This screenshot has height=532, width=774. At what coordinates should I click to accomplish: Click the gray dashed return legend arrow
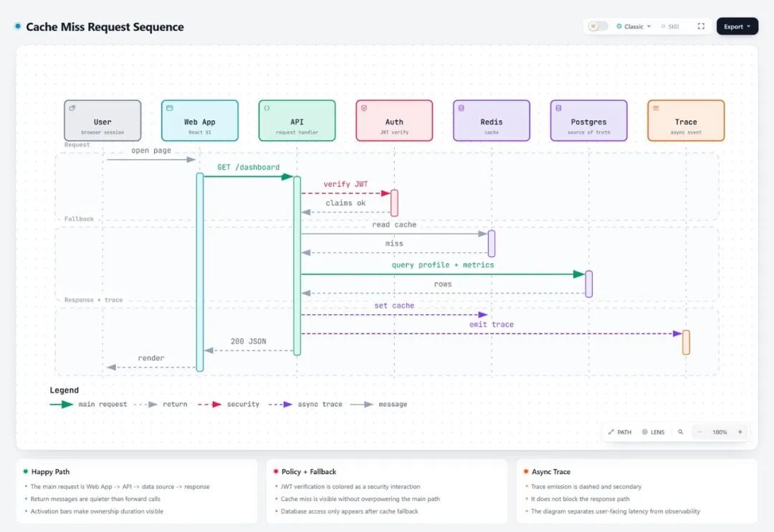pos(145,405)
